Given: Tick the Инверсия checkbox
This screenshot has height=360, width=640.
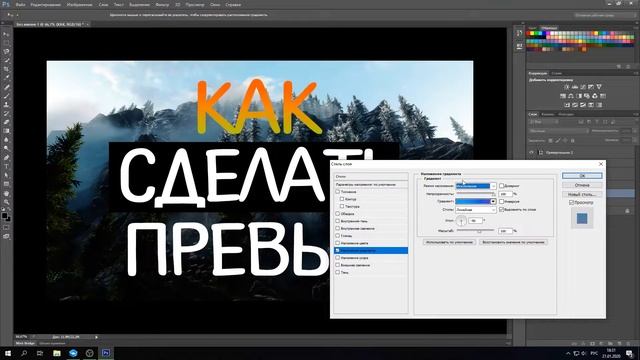Looking at the screenshot, I should [x=502, y=202].
